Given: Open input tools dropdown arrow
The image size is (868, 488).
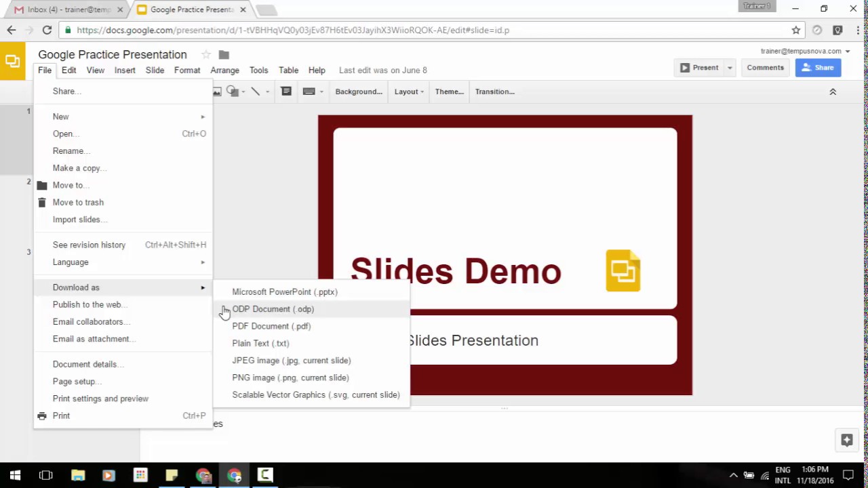Looking at the screenshot, I should pyautogui.click(x=321, y=91).
